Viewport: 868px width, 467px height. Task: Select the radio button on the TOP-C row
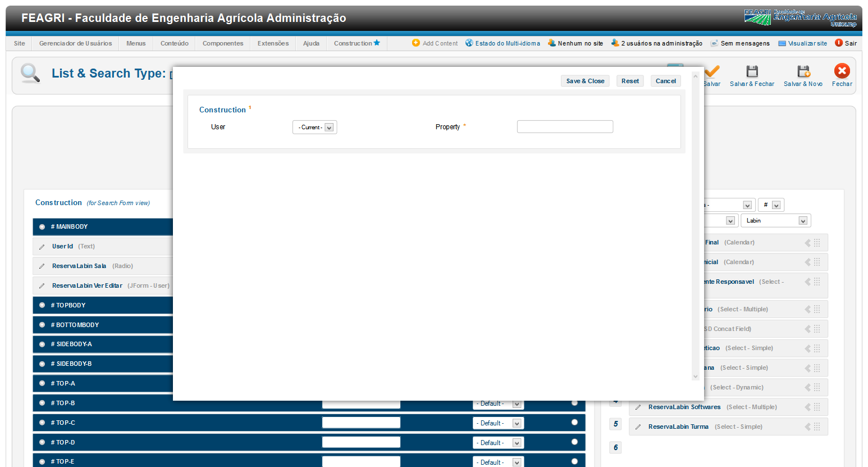click(574, 423)
